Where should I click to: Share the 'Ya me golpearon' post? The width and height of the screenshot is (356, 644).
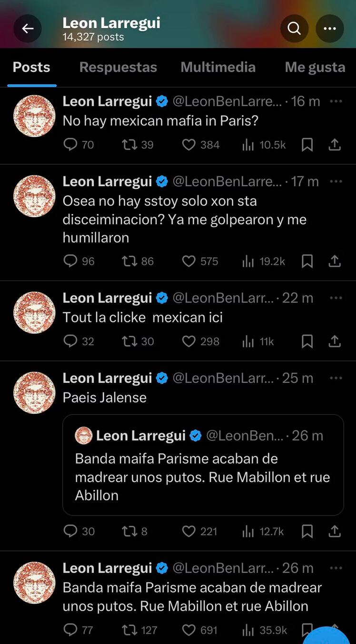click(x=335, y=261)
